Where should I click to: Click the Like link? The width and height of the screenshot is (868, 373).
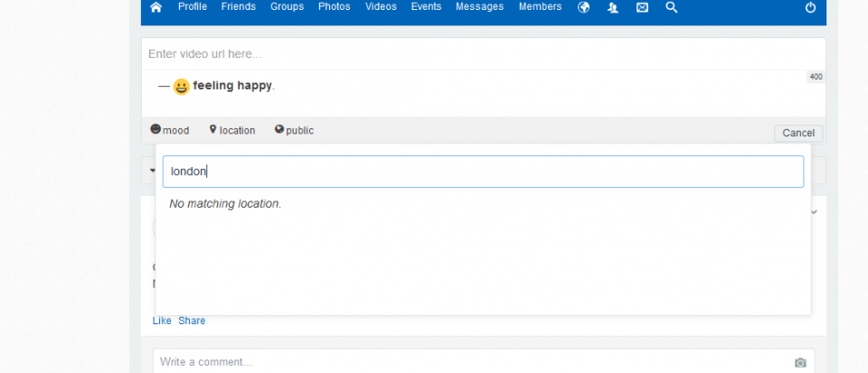pos(162,321)
